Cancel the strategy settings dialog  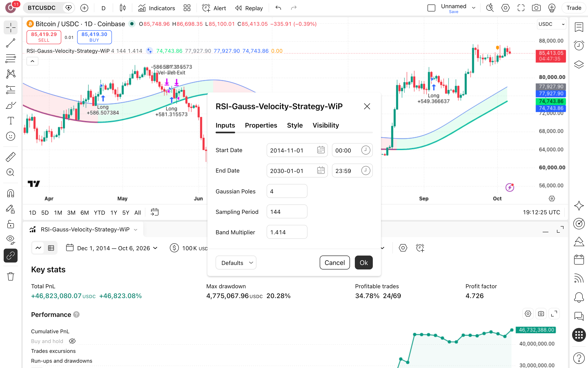pyautogui.click(x=335, y=263)
